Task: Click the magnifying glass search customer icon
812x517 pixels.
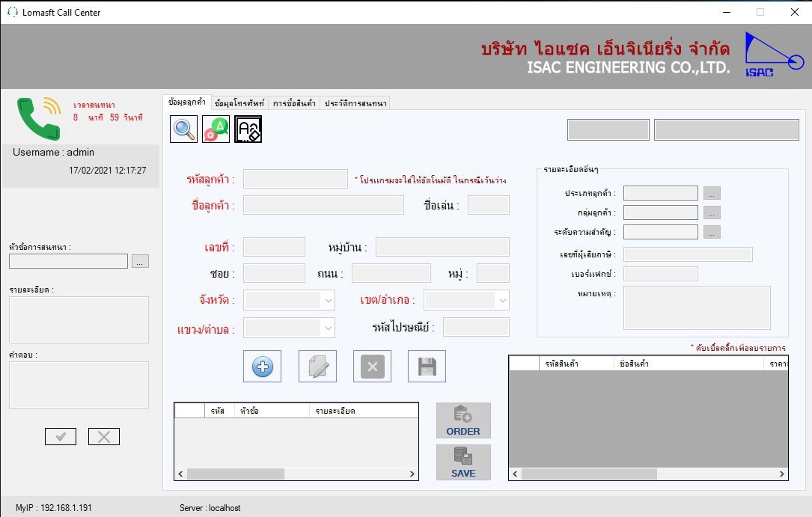Action: (184, 129)
